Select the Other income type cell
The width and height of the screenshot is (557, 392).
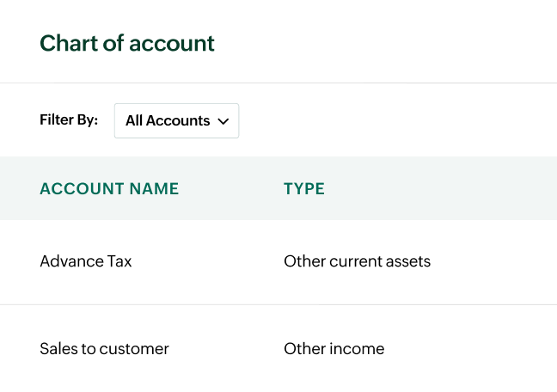334,348
